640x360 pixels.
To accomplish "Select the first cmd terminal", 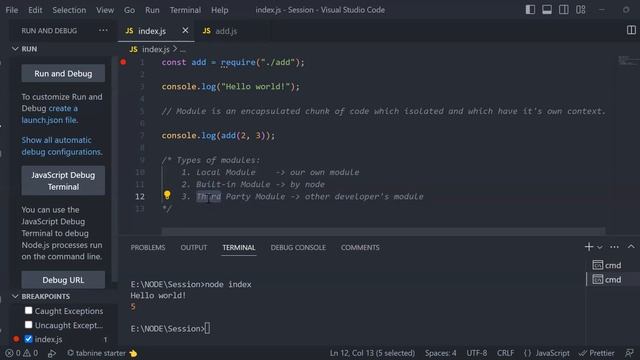I will coord(607,265).
